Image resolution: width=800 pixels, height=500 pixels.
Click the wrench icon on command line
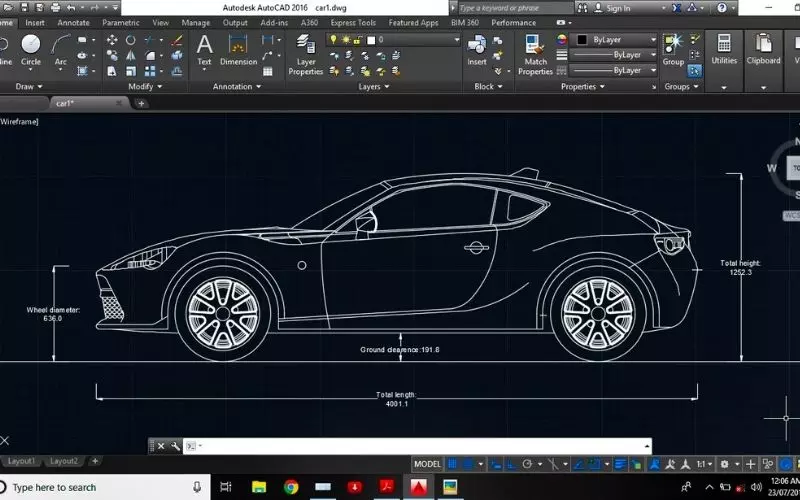pos(175,446)
